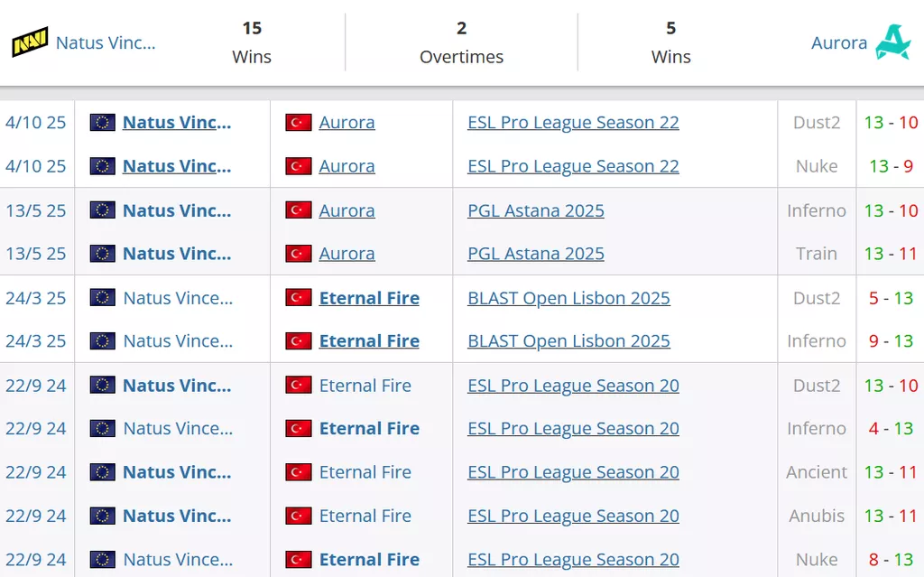The height and width of the screenshot is (577, 924).
Task: Open ESL Pro League Season 22 Dust2 event link
Action: click(573, 122)
